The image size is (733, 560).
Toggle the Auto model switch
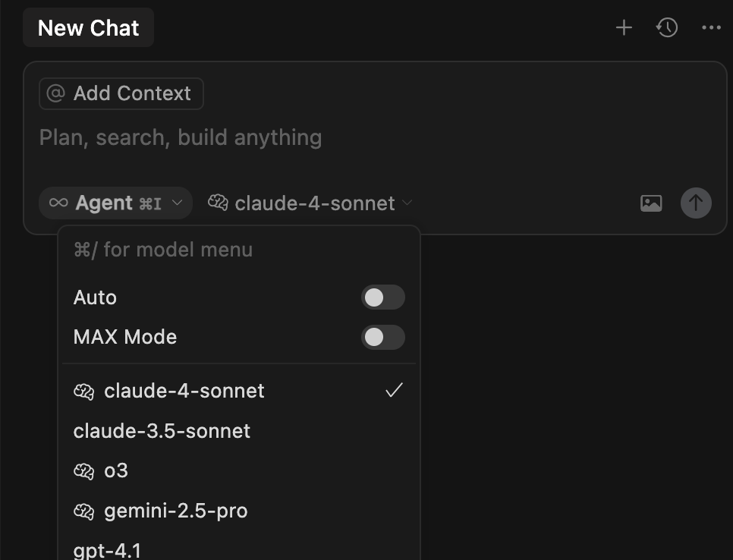coord(383,297)
